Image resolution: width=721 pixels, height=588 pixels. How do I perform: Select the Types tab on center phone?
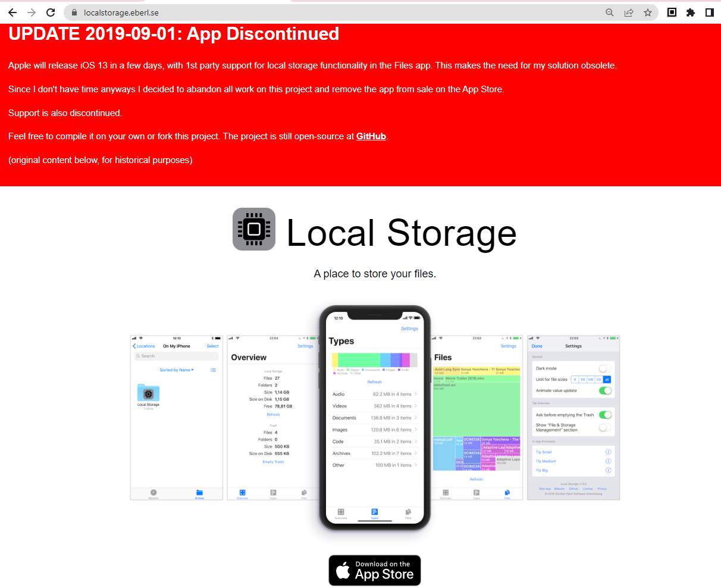point(374,513)
